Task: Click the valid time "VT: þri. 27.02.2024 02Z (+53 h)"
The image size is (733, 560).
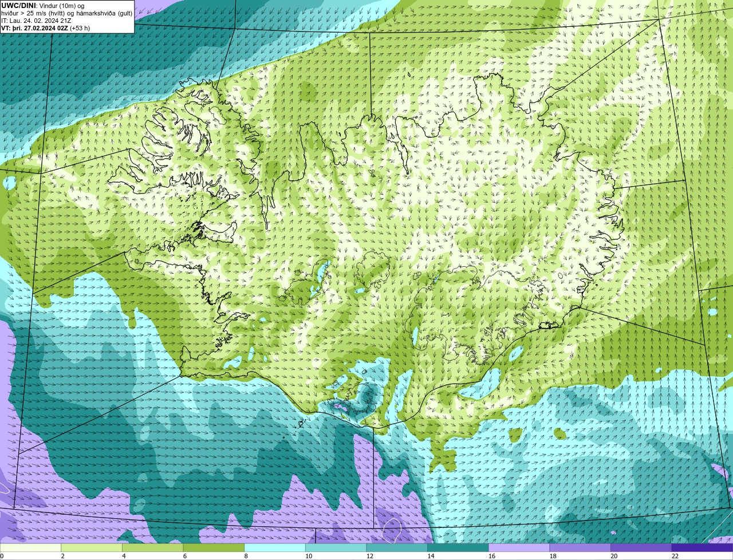Action: [46, 28]
